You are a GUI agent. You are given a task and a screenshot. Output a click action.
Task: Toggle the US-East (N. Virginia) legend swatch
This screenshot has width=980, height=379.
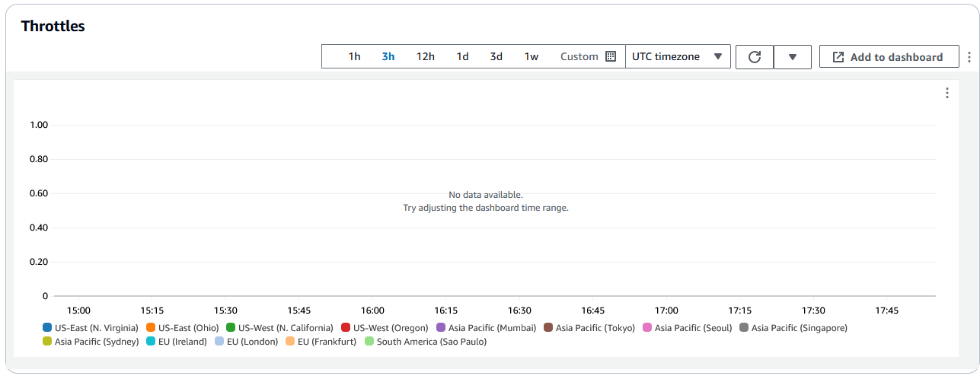47,328
